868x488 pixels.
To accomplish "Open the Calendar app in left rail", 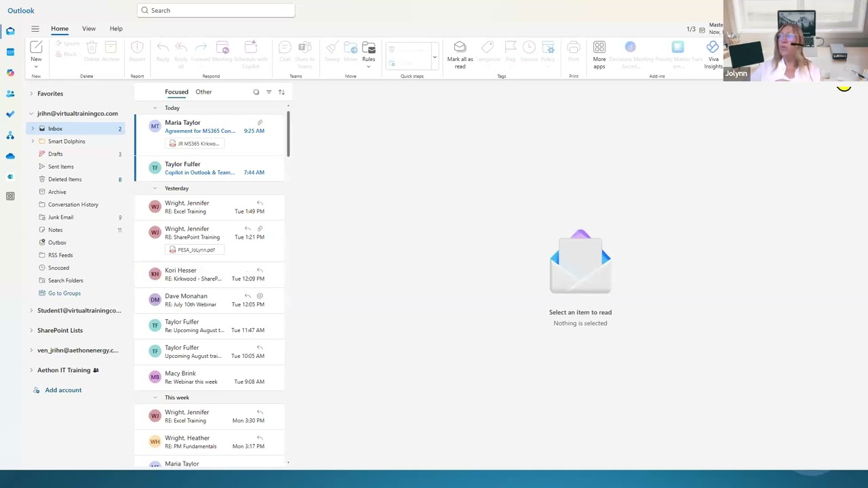I will pos(10,52).
